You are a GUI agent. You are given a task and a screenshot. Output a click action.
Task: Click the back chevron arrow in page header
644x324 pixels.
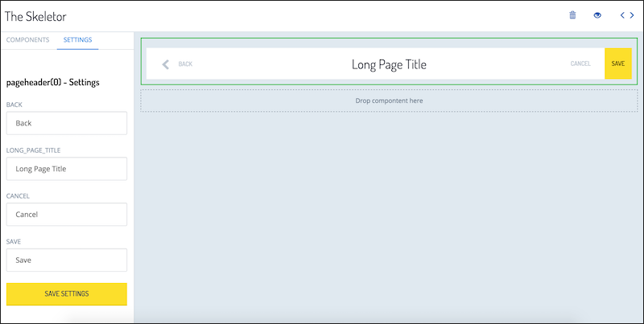point(166,64)
